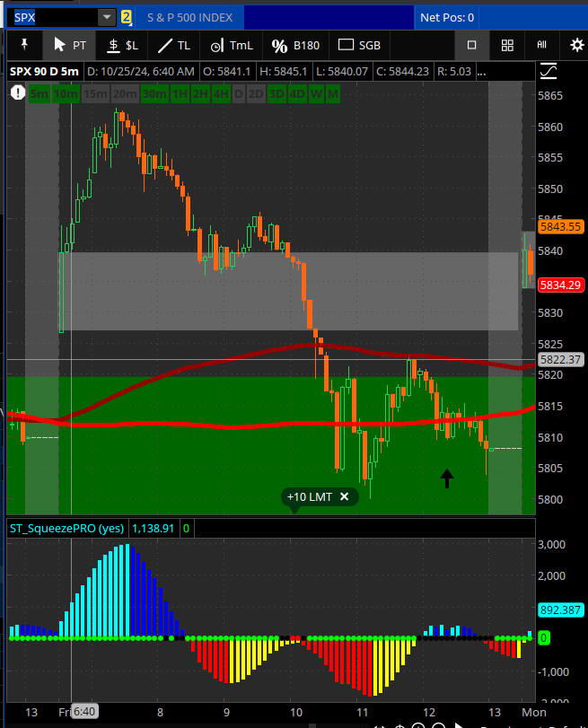Click the yellow number 2 link badge
588x728 pixels.
[x=126, y=17]
